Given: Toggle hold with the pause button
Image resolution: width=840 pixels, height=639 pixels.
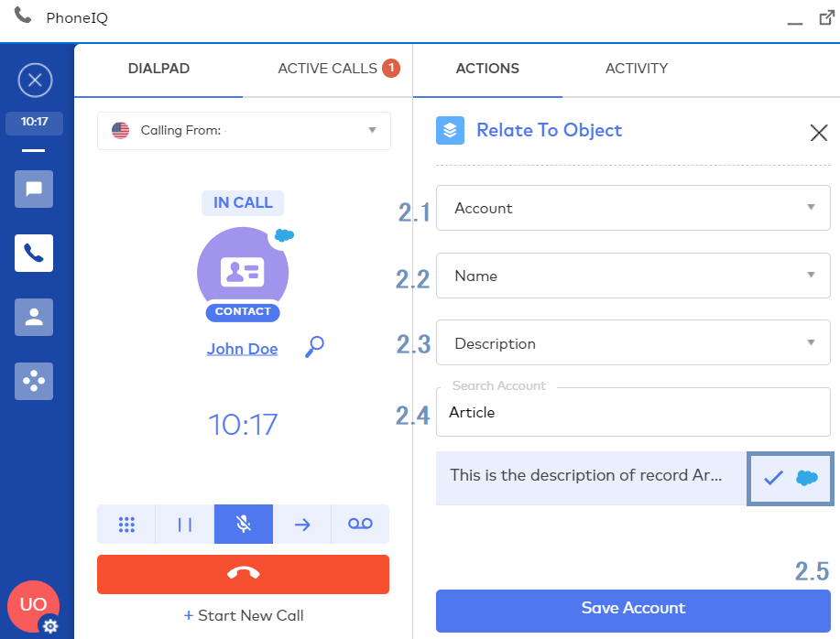Looking at the screenshot, I should pyautogui.click(x=185, y=525).
